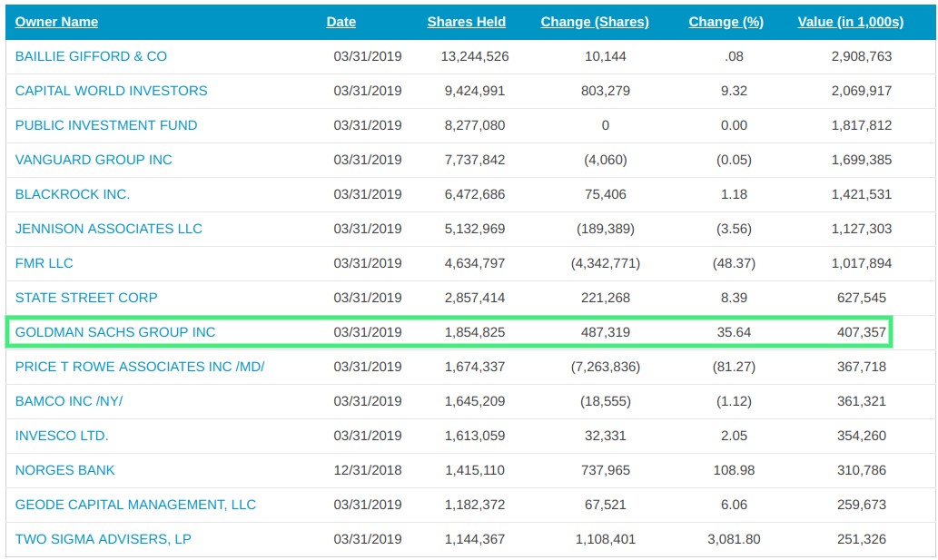This screenshot has width=938, height=560.
Task: Select percent change value 8.39
Action: click(x=734, y=298)
